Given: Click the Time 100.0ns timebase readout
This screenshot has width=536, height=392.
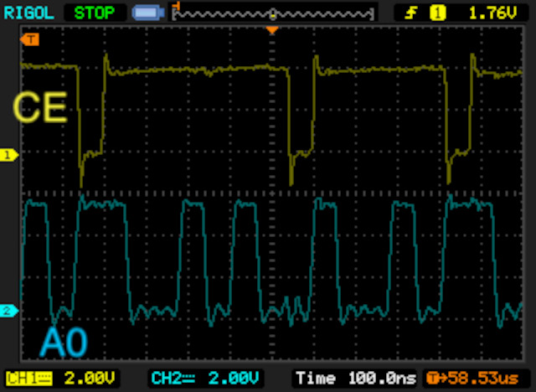Looking at the screenshot, I should click(356, 379).
